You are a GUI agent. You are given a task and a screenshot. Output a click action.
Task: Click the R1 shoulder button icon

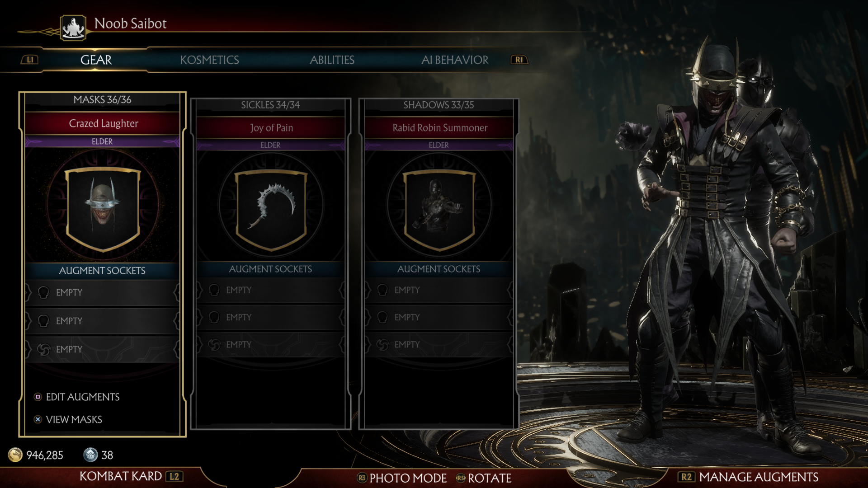click(519, 60)
